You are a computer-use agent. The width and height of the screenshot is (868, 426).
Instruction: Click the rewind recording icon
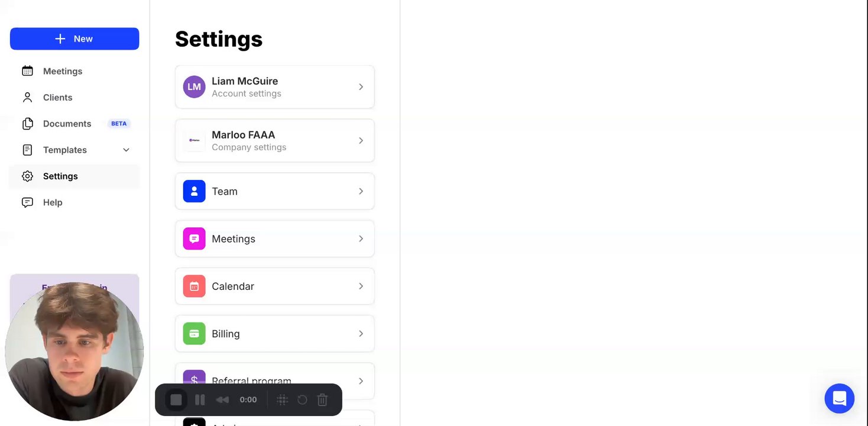(x=222, y=400)
